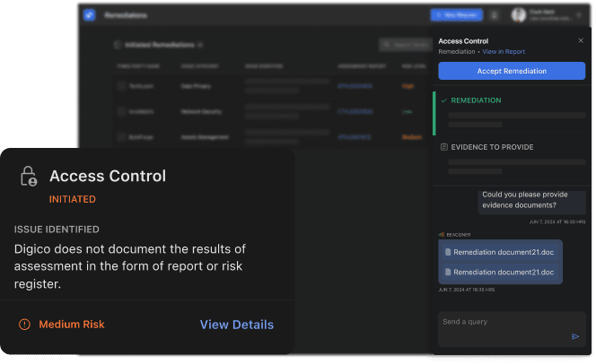
Task: Click the user profile avatar
Action: 518,15
